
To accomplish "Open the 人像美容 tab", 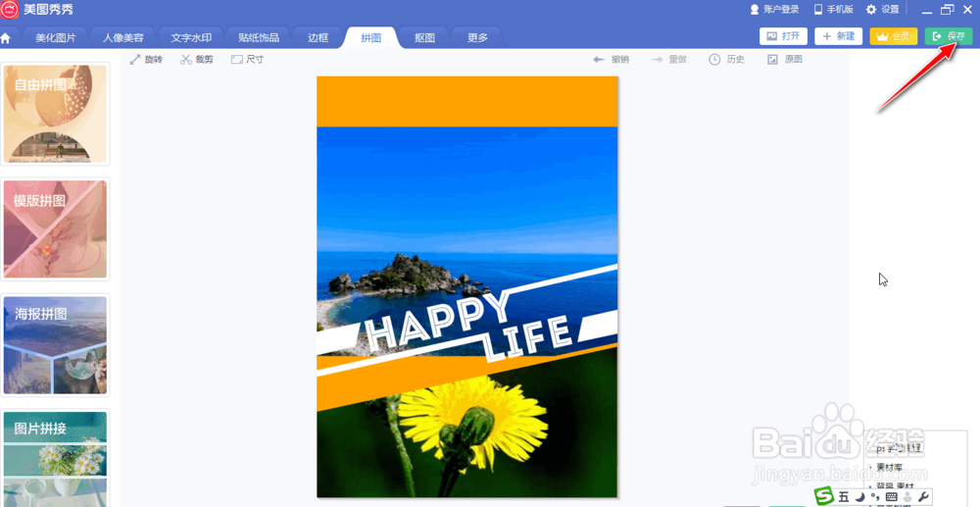I will 123,37.
